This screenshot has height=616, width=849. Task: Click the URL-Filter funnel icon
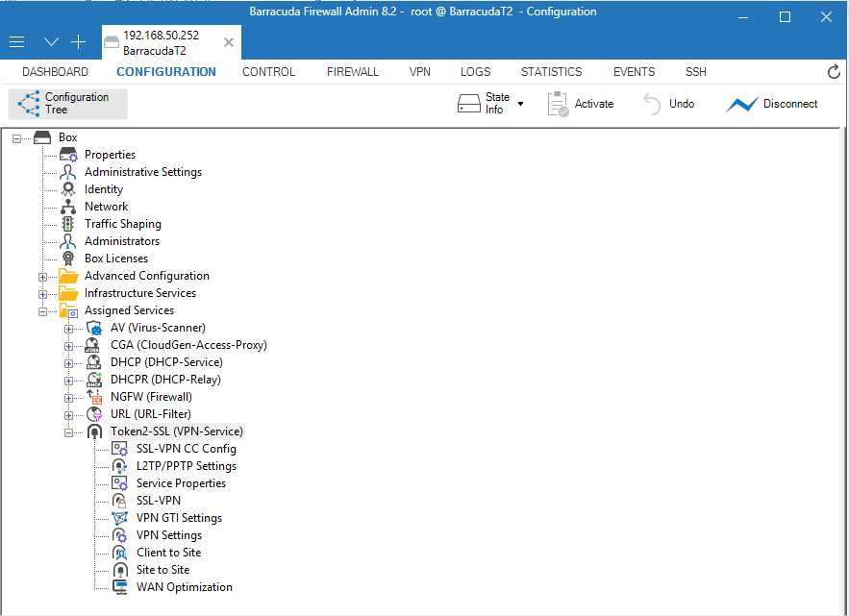(x=94, y=414)
